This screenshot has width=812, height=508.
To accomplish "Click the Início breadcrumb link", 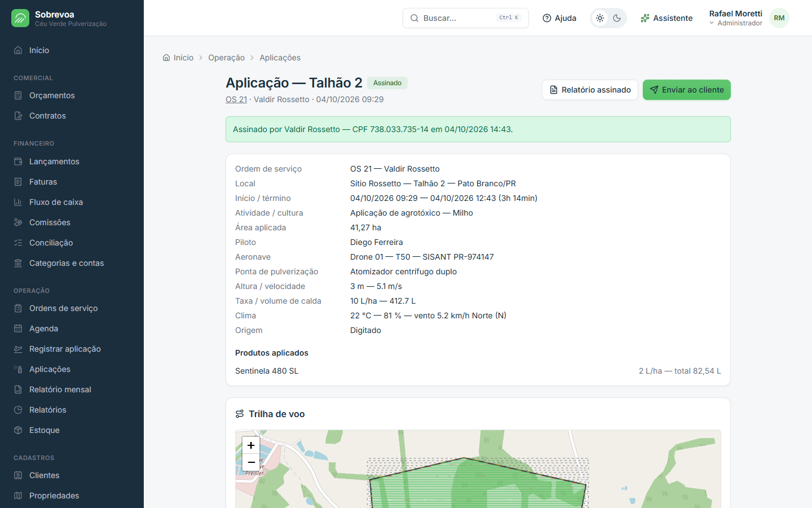I will pos(178,58).
